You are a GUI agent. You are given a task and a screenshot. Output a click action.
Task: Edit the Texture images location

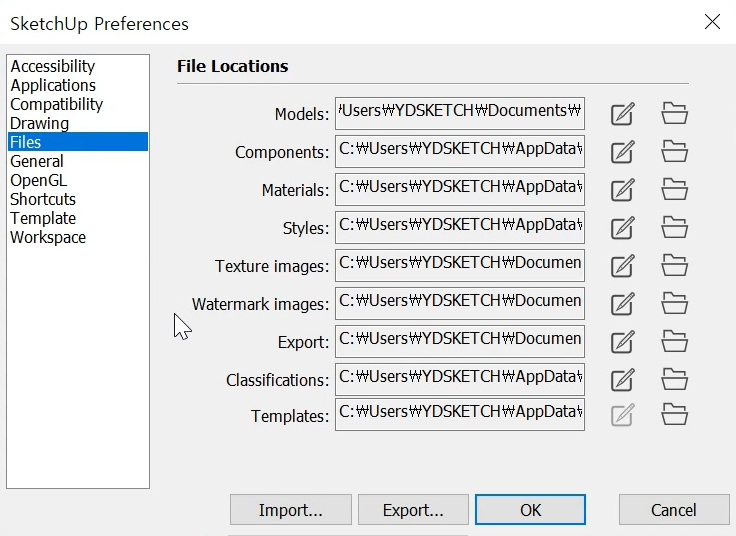point(622,266)
